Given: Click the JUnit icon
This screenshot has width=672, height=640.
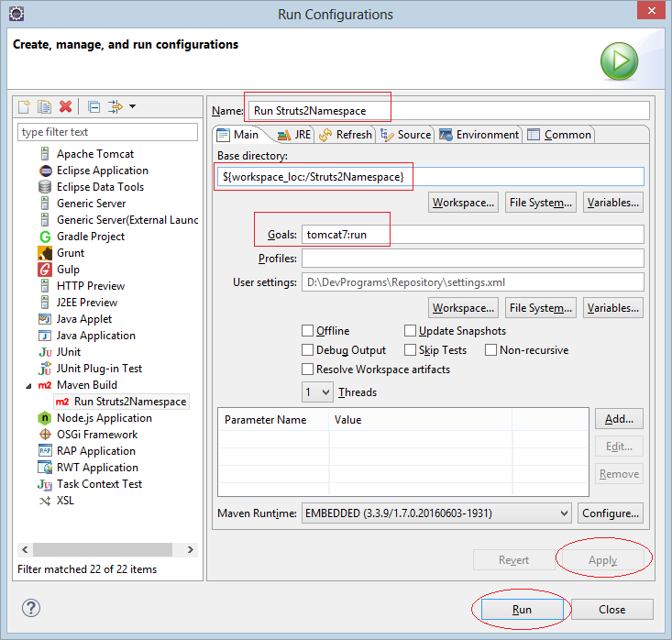Looking at the screenshot, I should tap(45, 352).
